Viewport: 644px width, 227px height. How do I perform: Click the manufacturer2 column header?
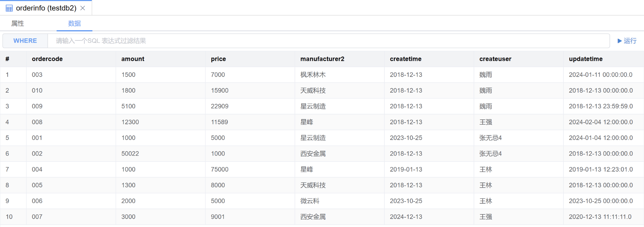(322, 59)
